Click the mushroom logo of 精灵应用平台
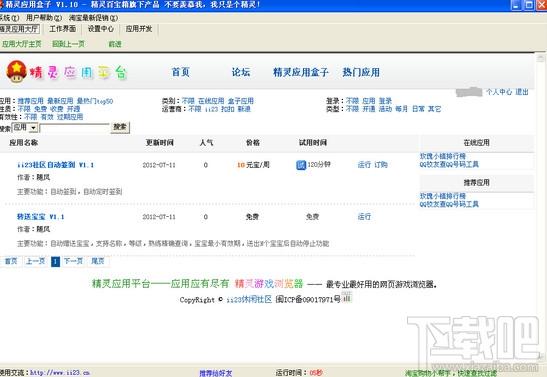This screenshot has height=377, width=547. (16, 71)
